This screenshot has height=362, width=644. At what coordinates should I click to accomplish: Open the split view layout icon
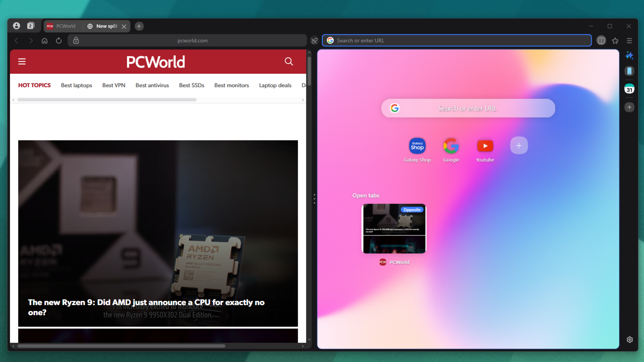coord(601,40)
